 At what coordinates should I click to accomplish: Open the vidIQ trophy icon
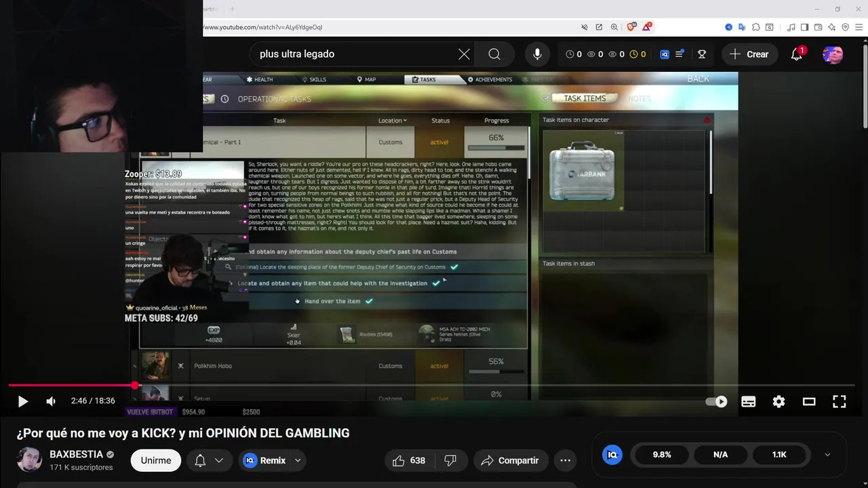pyautogui.click(x=702, y=54)
